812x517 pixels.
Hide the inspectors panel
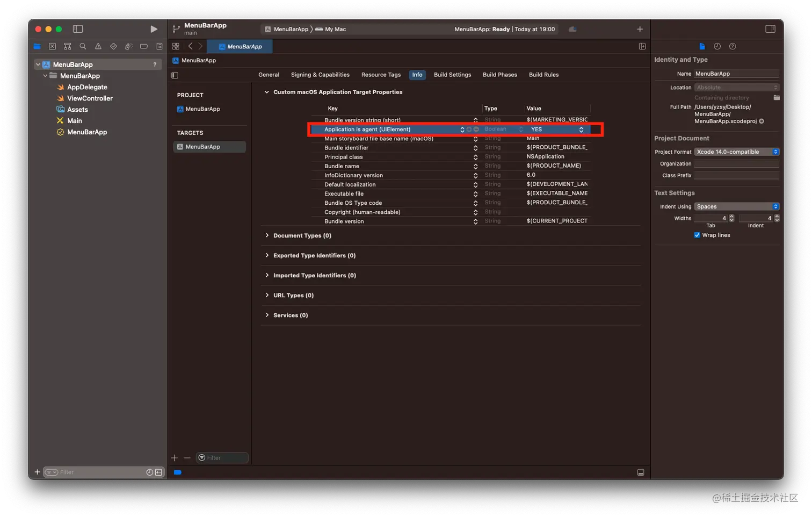coord(770,29)
